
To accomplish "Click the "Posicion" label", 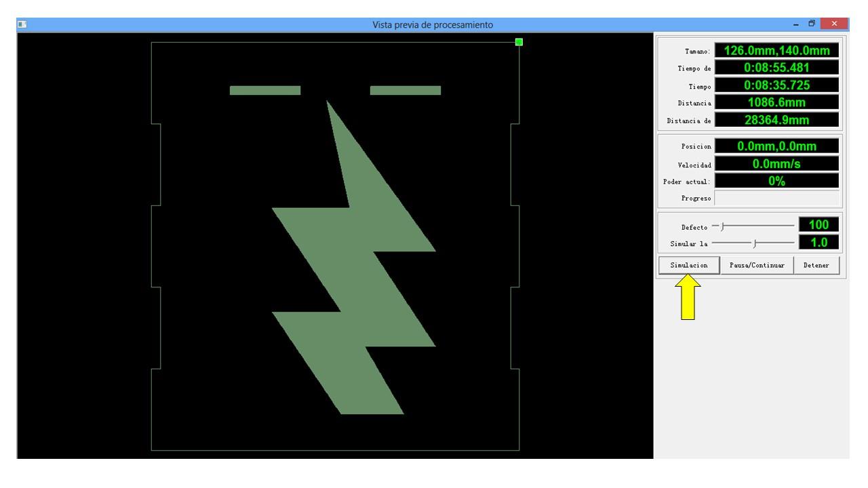I will pyautogui.click(x=696, y=146).
